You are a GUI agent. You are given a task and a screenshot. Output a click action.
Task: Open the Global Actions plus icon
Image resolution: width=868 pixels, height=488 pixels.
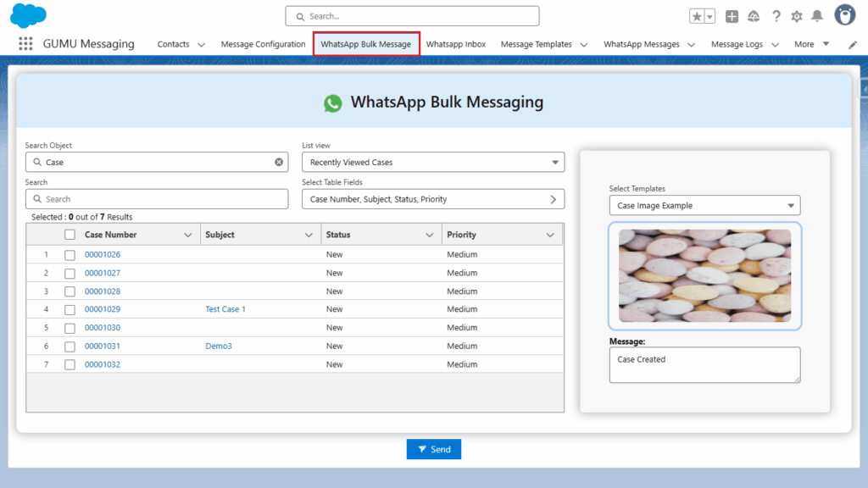coord(732,16)
